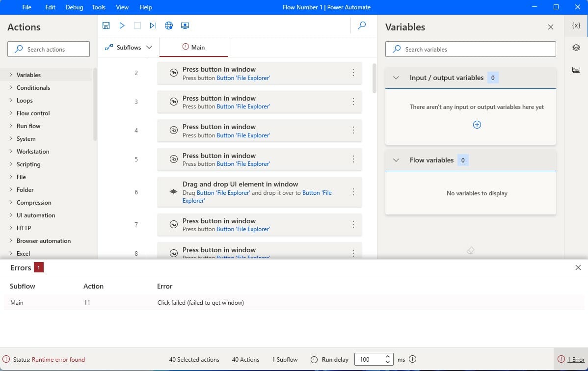This screenshot has height=371, width=588.
Task: Expand the HTTP action group
Action: [x=10, y=228]
